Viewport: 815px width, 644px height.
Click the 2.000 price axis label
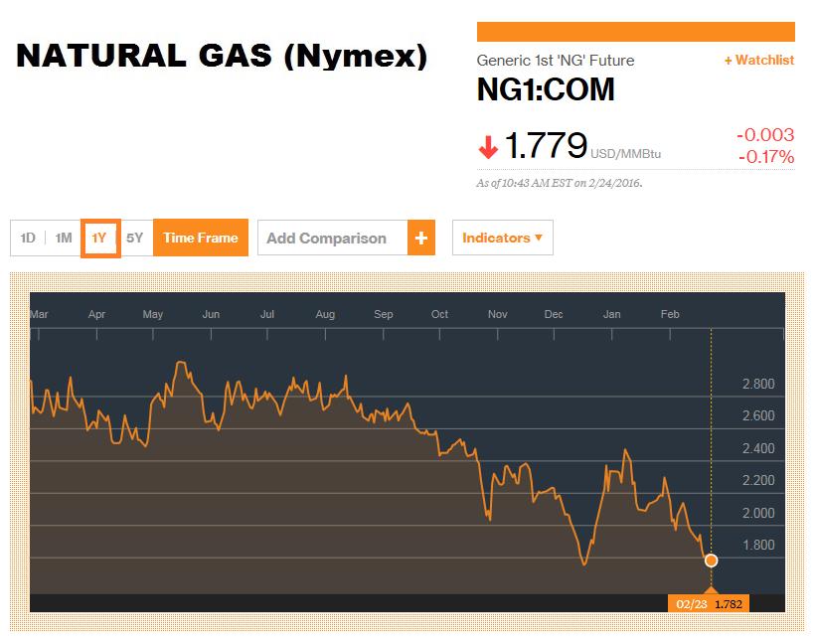pyautogui.click(x=758, y=513)
